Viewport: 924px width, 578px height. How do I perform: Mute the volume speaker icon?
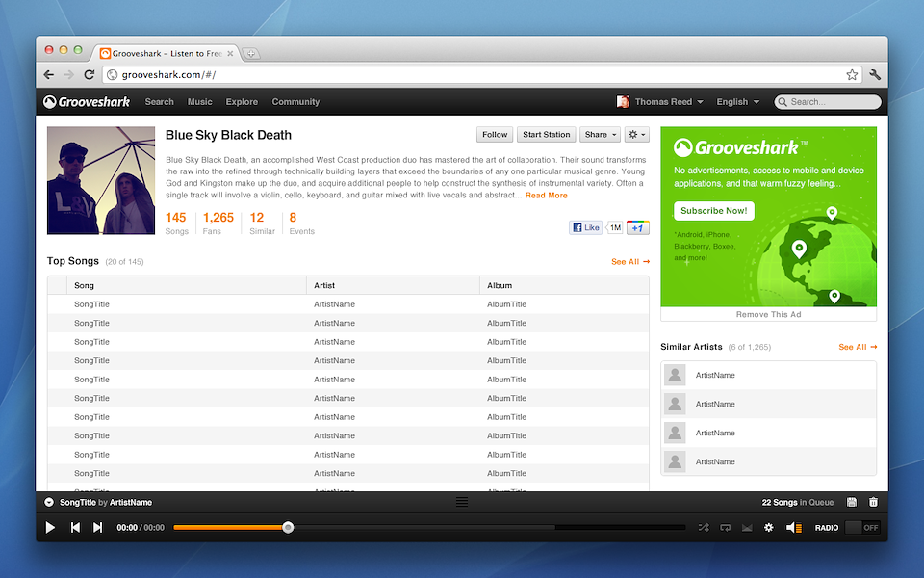(x=793, y=528)
